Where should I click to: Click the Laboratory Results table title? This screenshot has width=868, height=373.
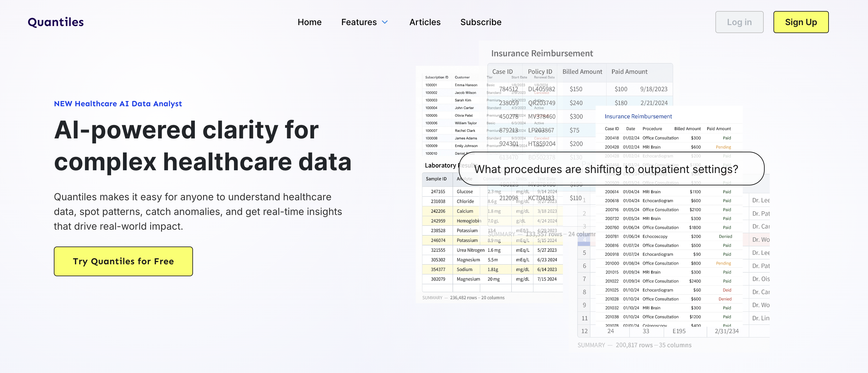tap(451, 165)
